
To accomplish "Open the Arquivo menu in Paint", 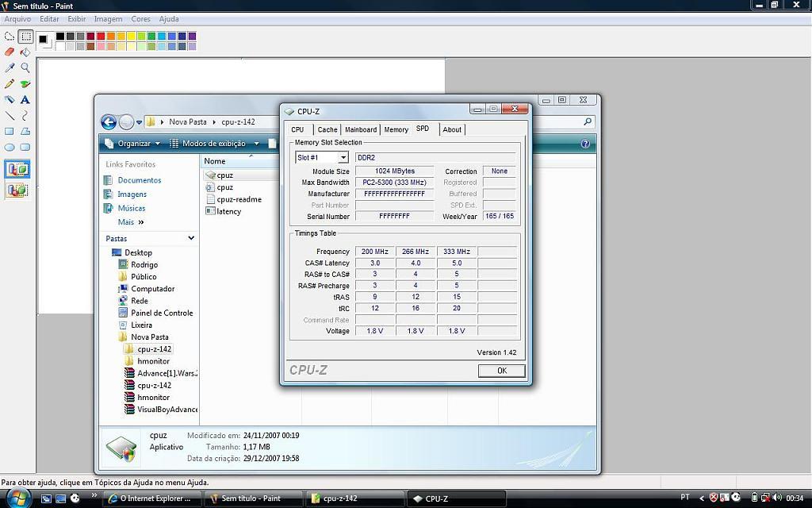I will click(17, 19).
